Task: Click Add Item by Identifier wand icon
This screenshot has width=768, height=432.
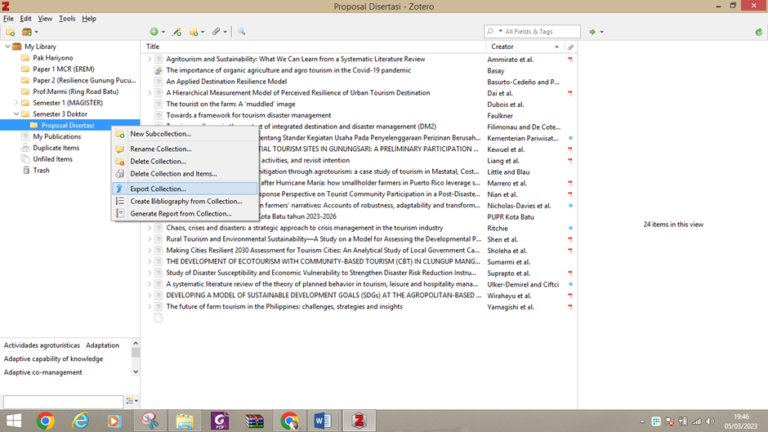Action: tap(177, 32)
